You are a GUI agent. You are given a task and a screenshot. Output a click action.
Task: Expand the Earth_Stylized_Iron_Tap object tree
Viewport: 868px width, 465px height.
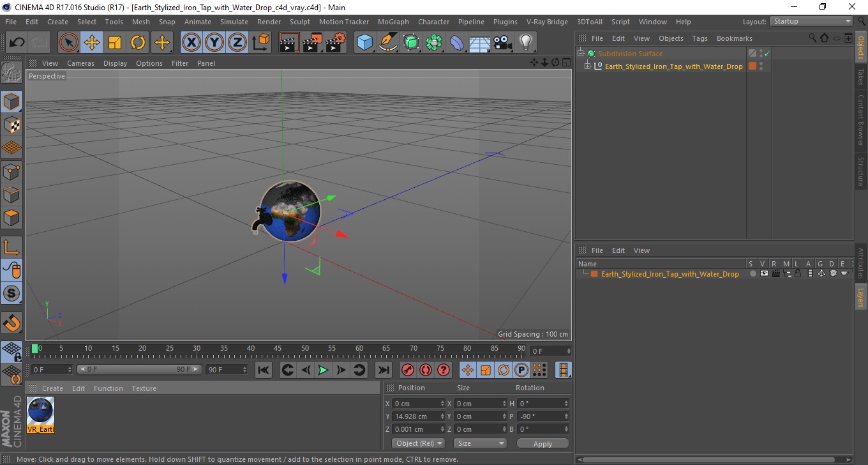click(588, 66)
